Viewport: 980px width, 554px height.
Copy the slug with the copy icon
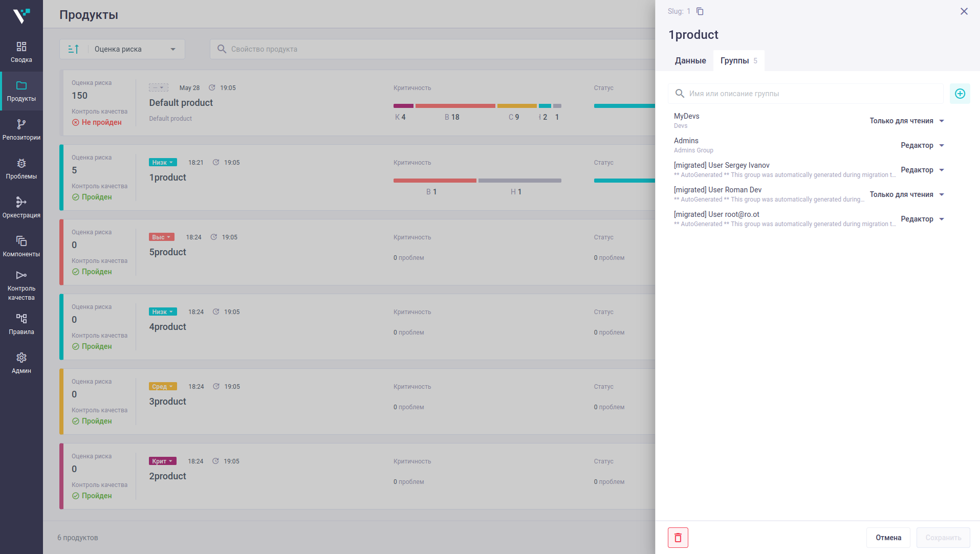[700, 11]
